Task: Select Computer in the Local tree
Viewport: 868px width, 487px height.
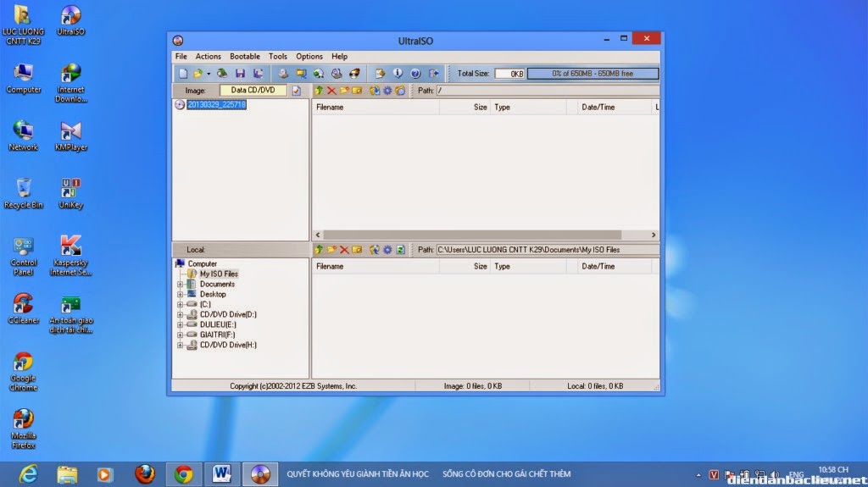Action: [202, 263]
